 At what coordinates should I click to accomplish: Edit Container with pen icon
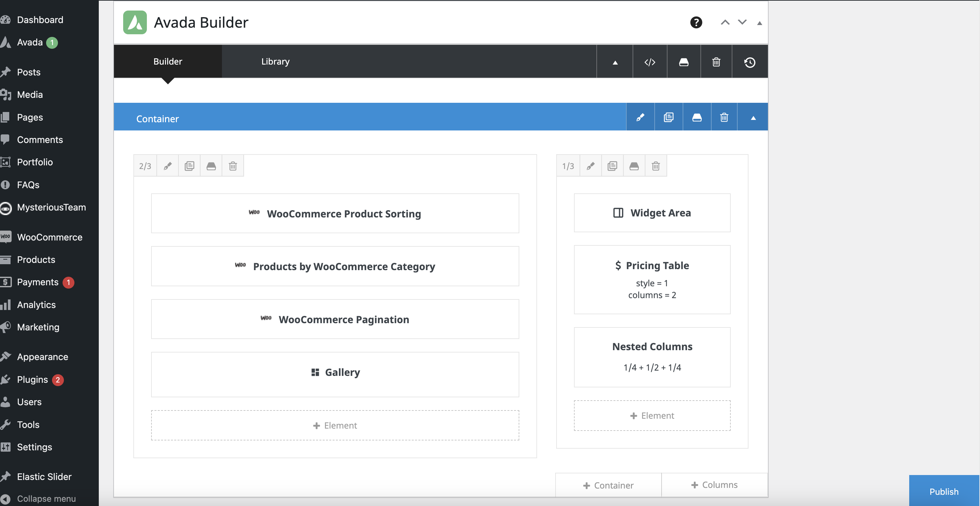(640, 117)
